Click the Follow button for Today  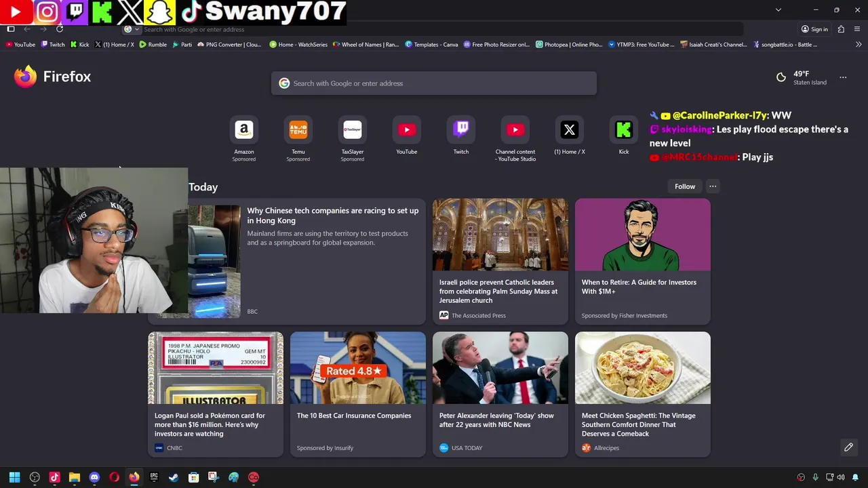point(685,186)
